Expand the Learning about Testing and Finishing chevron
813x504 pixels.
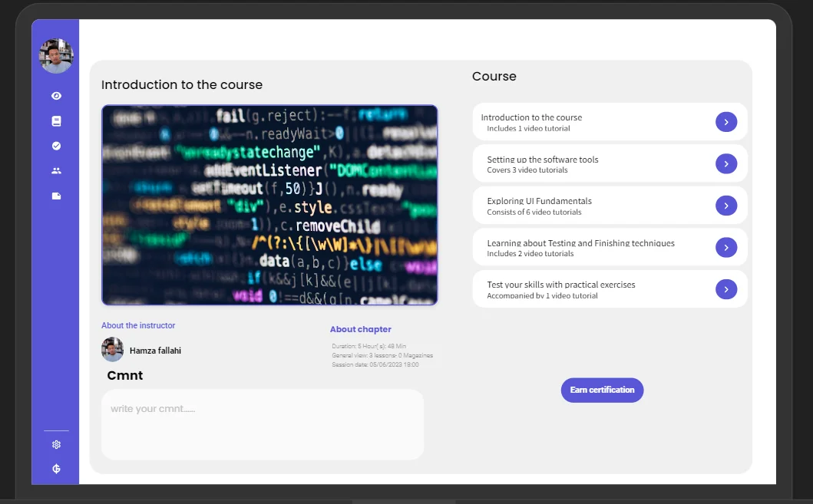click(726, 247)
